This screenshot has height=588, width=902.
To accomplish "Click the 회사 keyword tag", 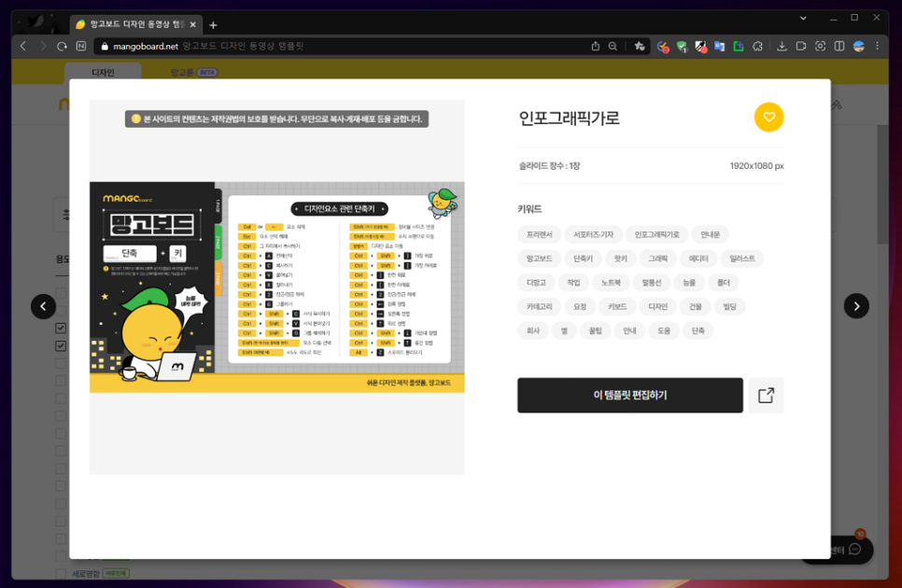I will coord(532,331).
